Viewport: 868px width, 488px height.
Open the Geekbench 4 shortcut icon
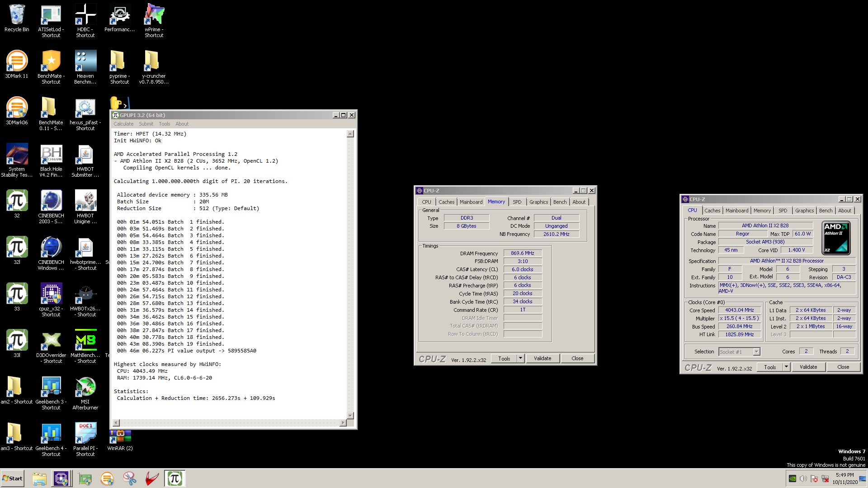(x=51, y=439)
